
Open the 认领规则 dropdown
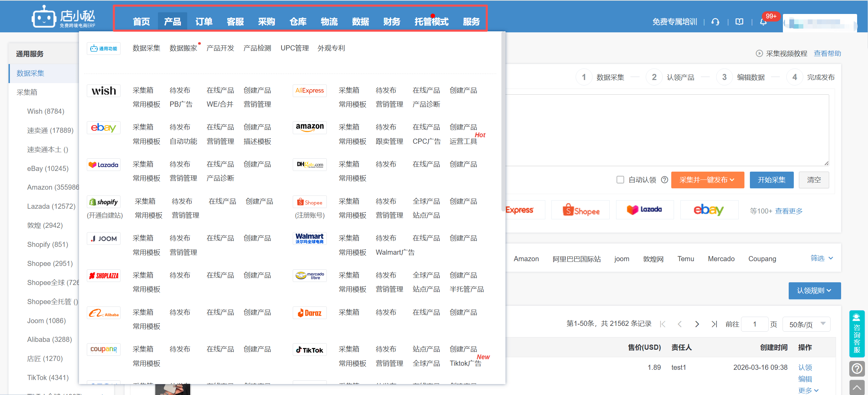[815, 290]
